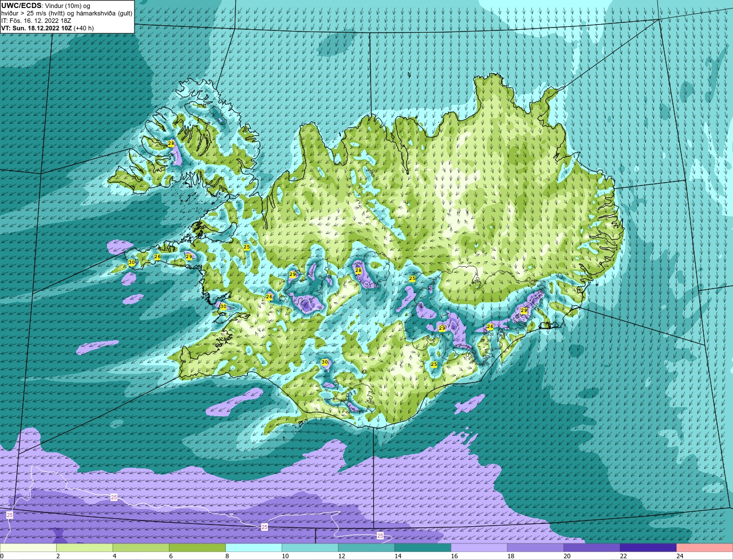Click the 22–24 m/s dark indigo scale segment
This screenshot has height=560, width=733.
tap(648, 547)
